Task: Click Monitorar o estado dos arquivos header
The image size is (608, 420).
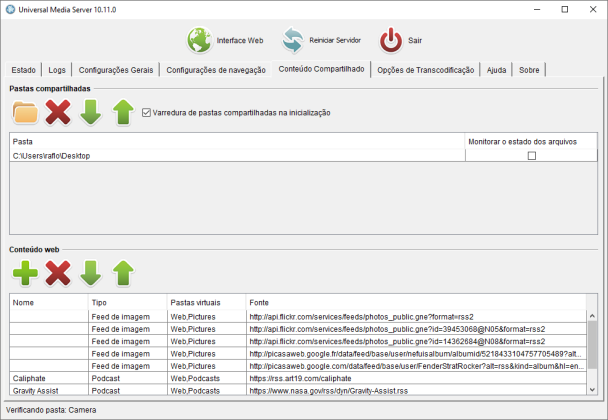Action: coord(531,142)
